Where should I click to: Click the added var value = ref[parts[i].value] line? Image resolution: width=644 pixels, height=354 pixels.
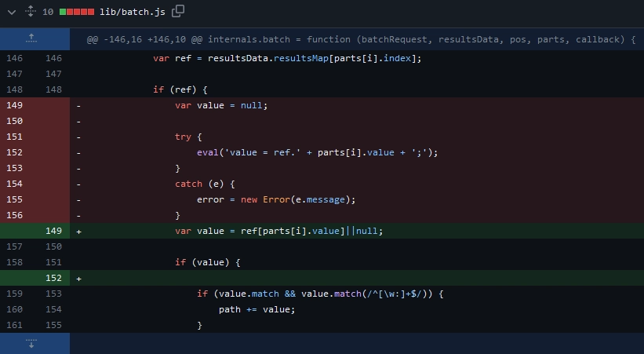pos(278,231)
